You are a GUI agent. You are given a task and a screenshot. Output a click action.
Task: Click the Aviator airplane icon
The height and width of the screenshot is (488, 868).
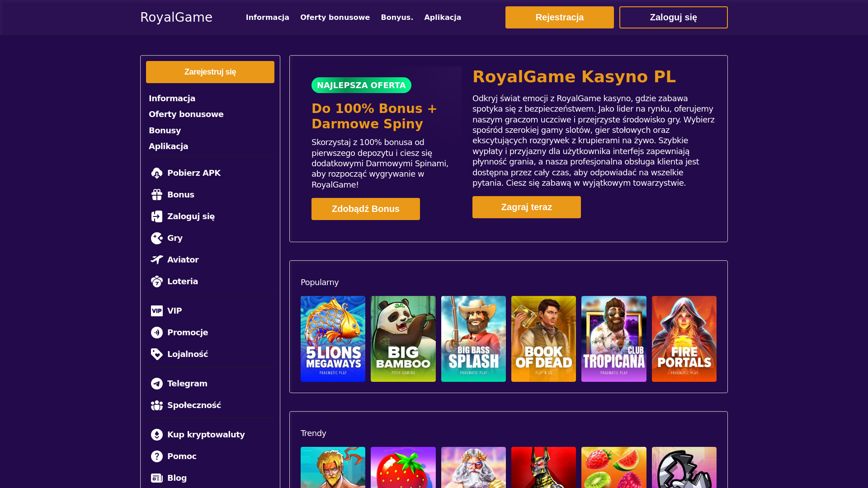[157, 260]
